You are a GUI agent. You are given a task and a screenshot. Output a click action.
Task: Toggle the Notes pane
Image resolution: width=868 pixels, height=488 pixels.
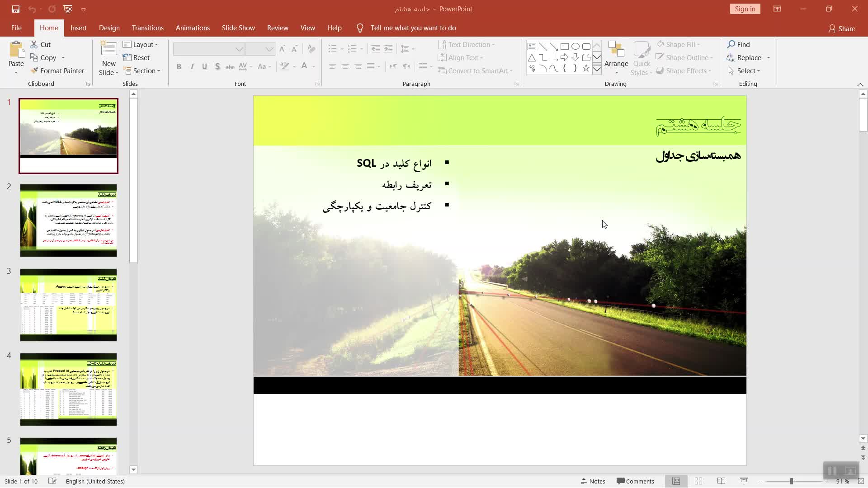(593, 481)
